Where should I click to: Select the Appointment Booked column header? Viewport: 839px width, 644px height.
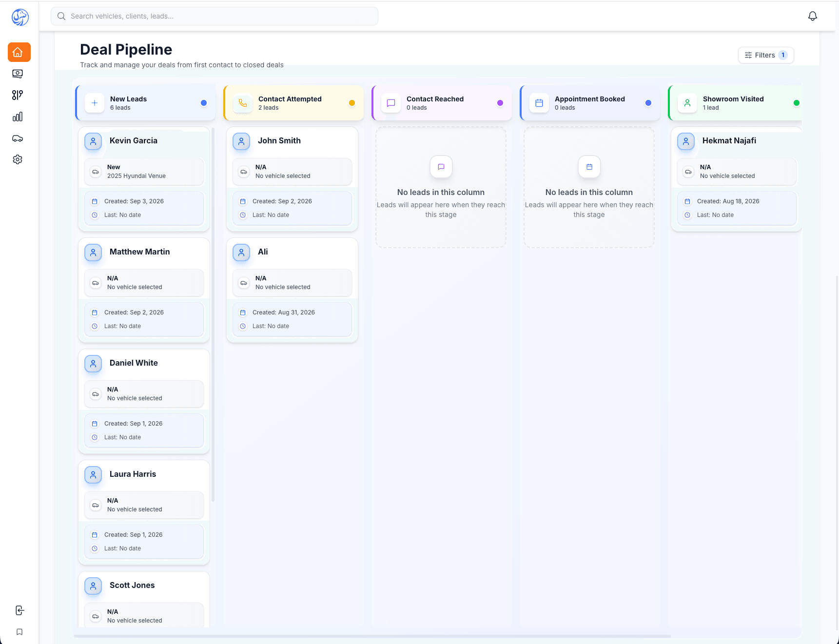click(x=590, y=103)
